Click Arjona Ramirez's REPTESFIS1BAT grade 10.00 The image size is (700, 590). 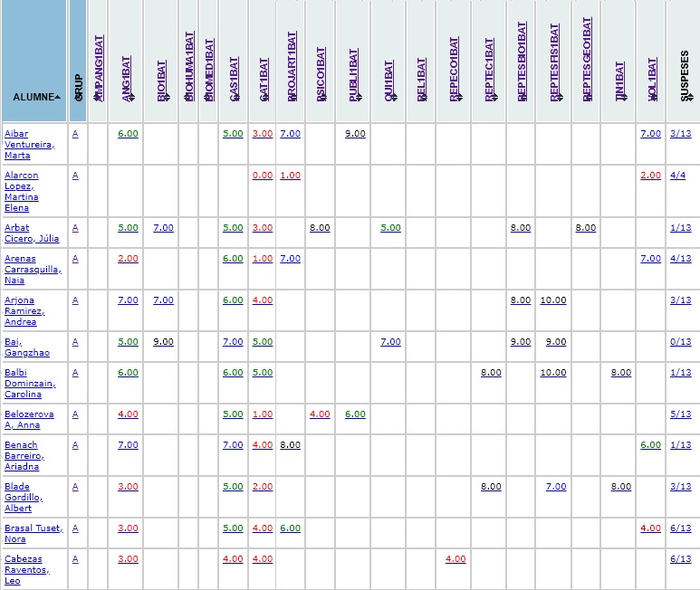coord(553,300)
